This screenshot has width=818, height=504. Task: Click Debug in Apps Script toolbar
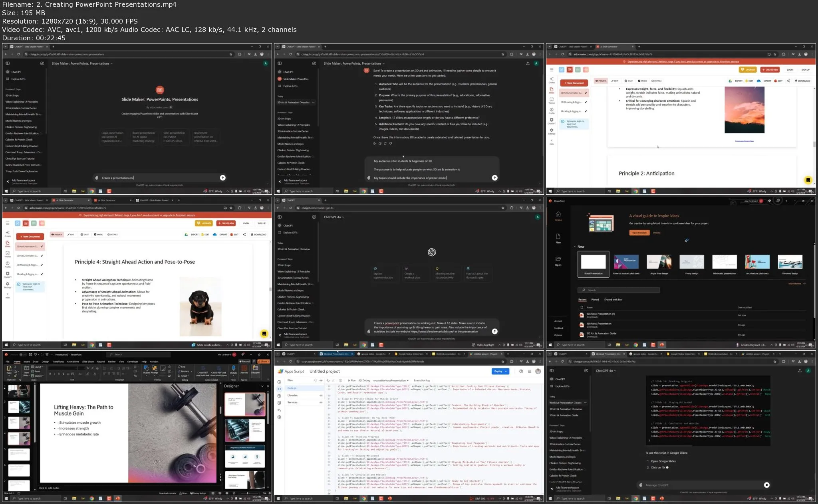pos(365,380)
